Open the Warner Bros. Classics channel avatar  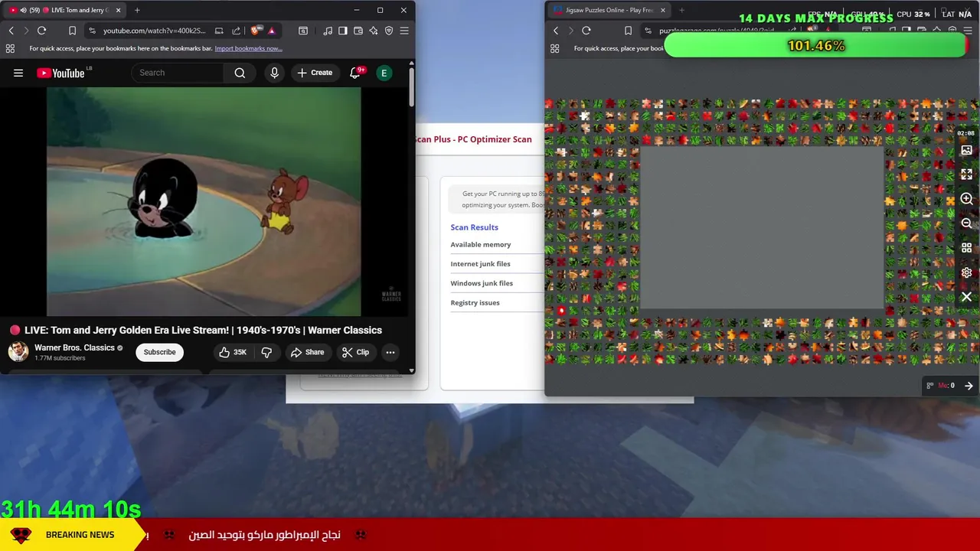tap(18, 352)
